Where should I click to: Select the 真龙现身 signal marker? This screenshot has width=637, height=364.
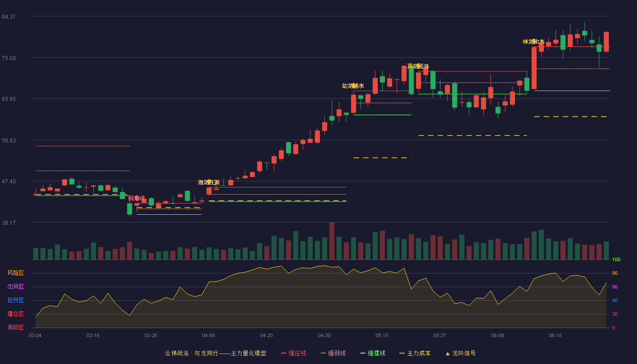(x=418, y=66)
